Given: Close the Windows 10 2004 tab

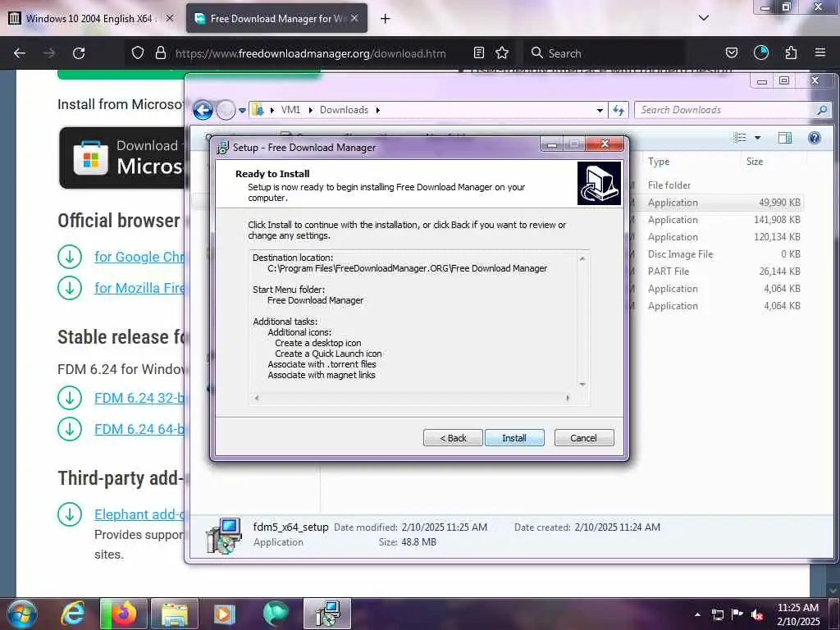Looking at the screenshot, I should point(170,18).
